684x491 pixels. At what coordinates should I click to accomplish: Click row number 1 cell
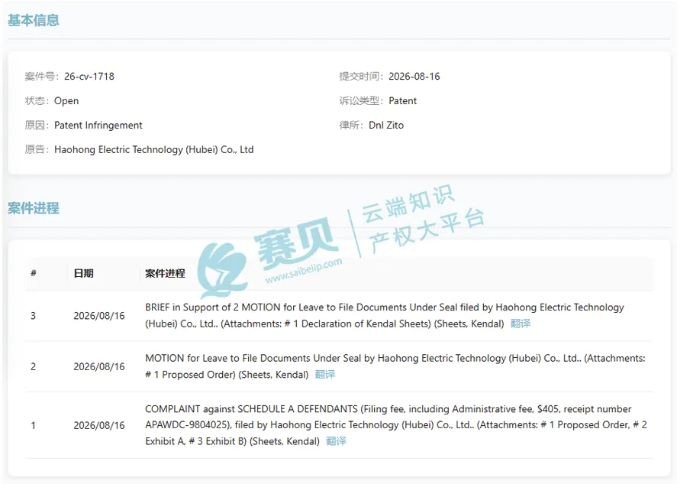pyautogui.click(x=33, y=425)
